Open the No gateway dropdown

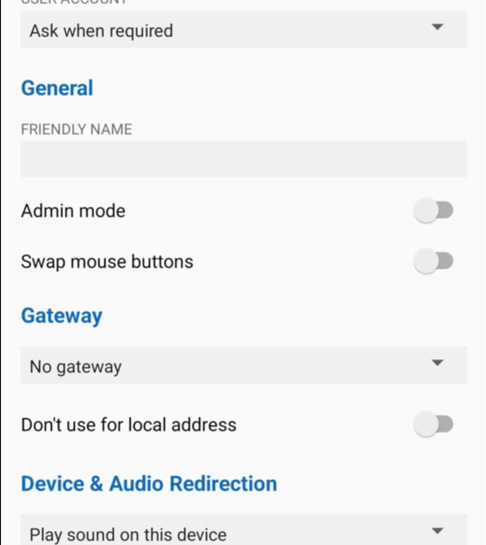pos(244,365)
